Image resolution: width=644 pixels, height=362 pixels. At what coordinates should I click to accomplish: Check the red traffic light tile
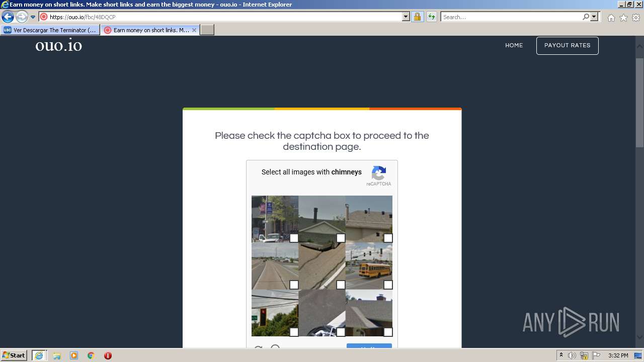click(x=275, y=313)
